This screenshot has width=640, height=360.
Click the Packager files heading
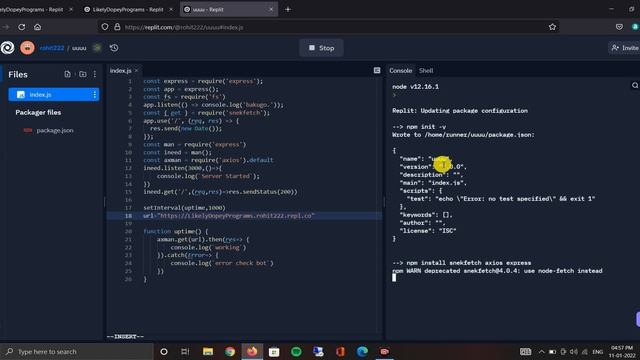pyautogui.click(x=38, y=112)
